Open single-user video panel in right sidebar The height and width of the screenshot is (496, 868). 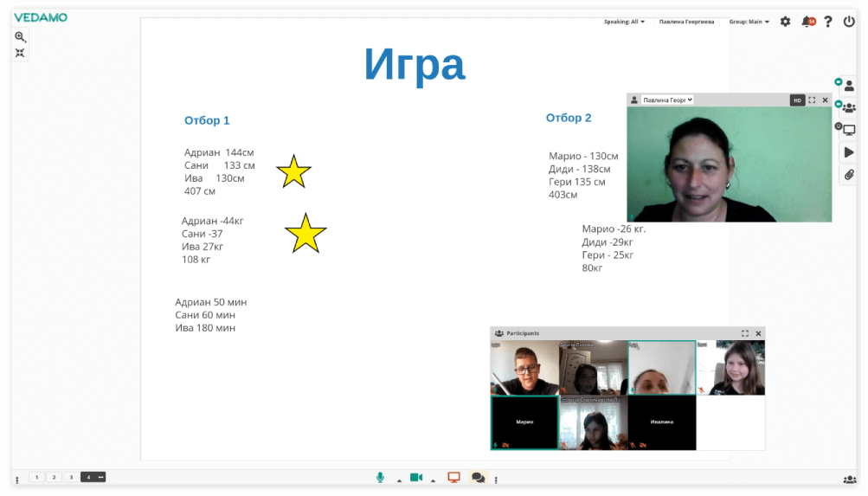(x=849, y=86)
